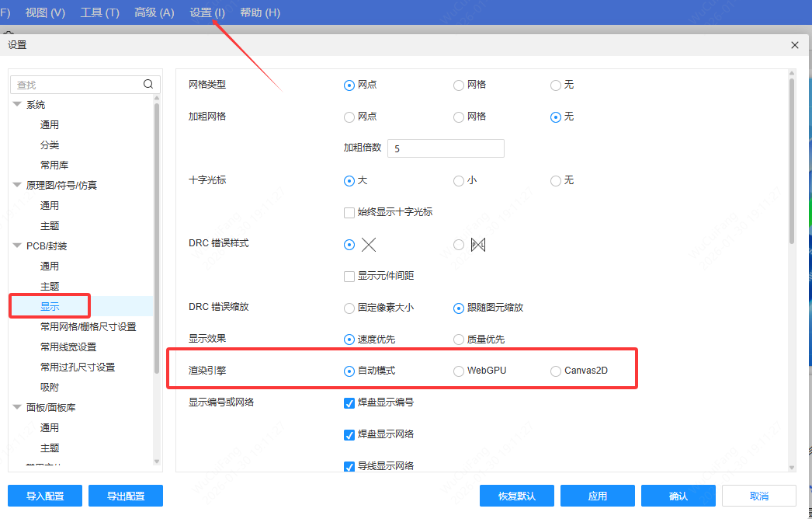The height and width of the screenshot is (519, 812).
Task: Click 恢复默认 to restore defaults
Action: point(516,496)
